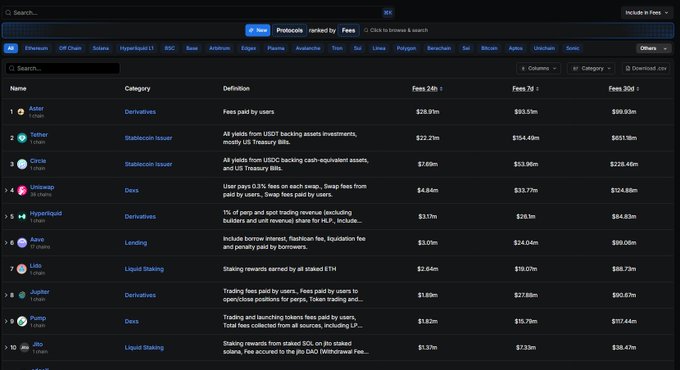Click the Jito protocol logo icon

25,347
